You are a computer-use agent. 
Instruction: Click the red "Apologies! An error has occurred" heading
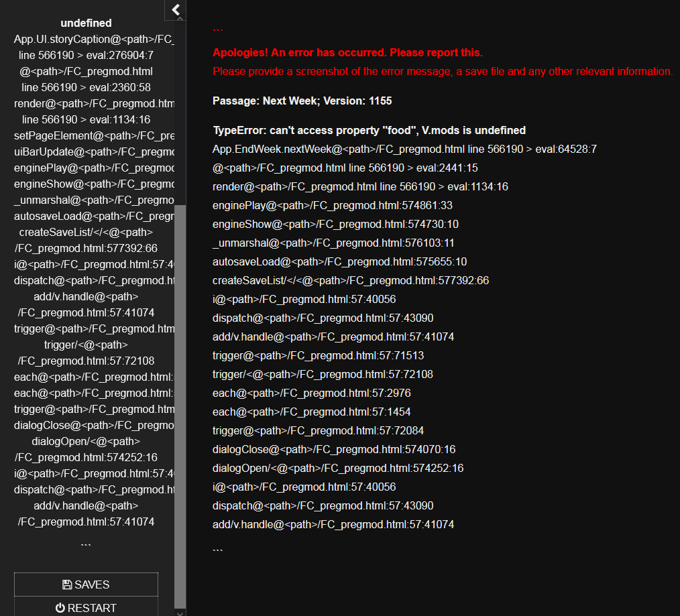point(347,52)
